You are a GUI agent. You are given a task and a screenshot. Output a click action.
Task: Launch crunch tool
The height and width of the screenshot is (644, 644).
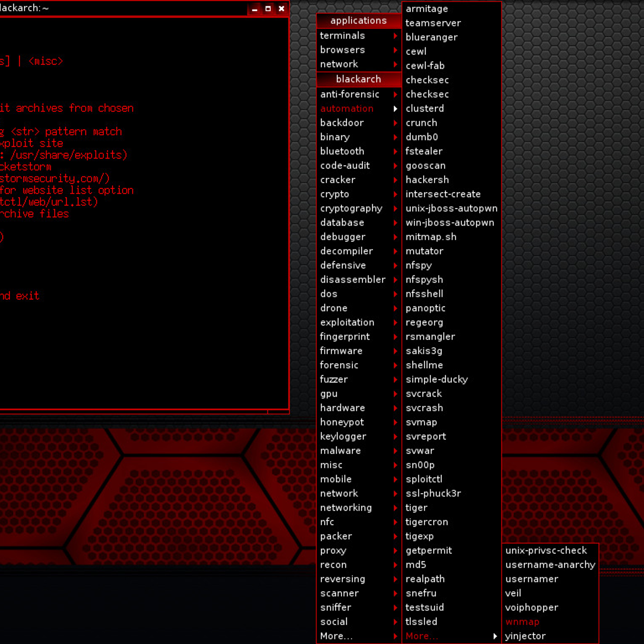point(452,123)
